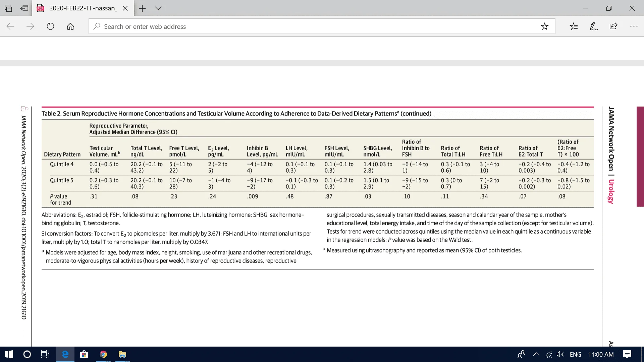Open Task View in taskbar
This screenshot has height=362, width=644.
pyautogui.click(x=45, y=354)
